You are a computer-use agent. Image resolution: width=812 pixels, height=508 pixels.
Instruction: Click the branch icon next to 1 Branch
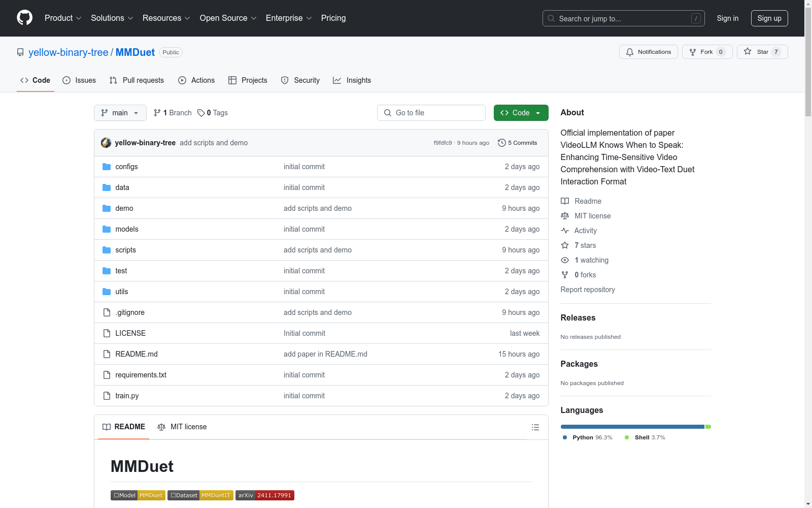(x=157, y=113)
